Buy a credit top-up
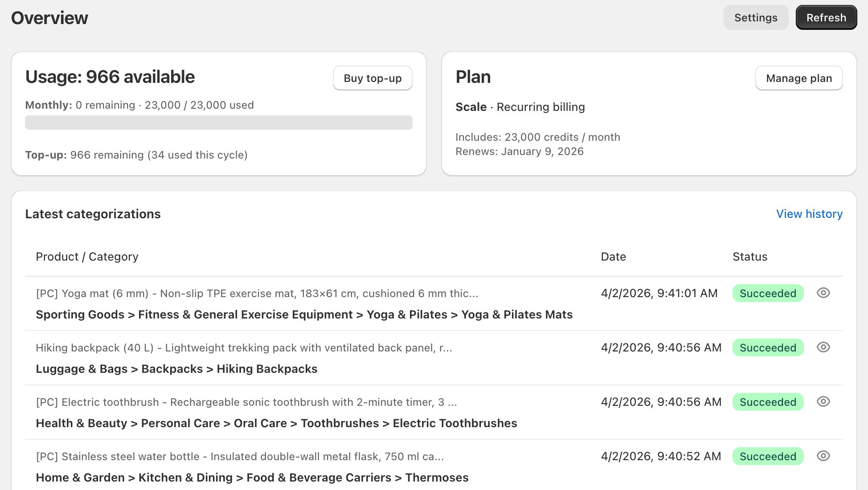868x490 pixels. [373, 78]
